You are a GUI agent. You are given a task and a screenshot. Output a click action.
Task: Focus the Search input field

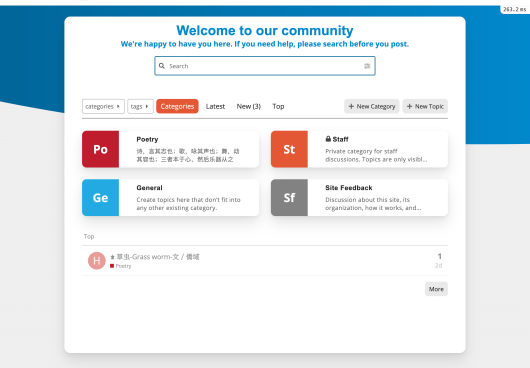[x=265, y=66]
